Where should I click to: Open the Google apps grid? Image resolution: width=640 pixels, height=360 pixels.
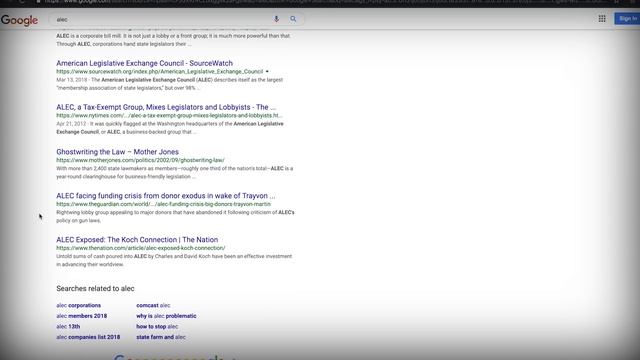click(x=602, y=19)
